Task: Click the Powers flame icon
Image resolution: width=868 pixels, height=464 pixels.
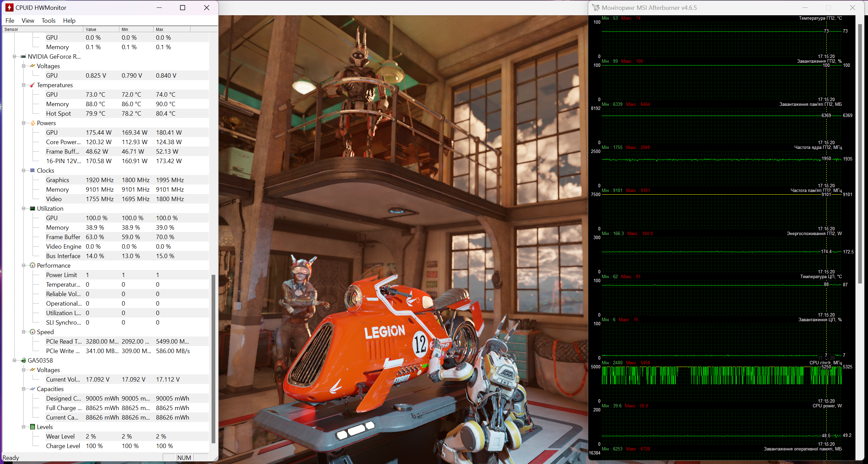Action: 33,123
